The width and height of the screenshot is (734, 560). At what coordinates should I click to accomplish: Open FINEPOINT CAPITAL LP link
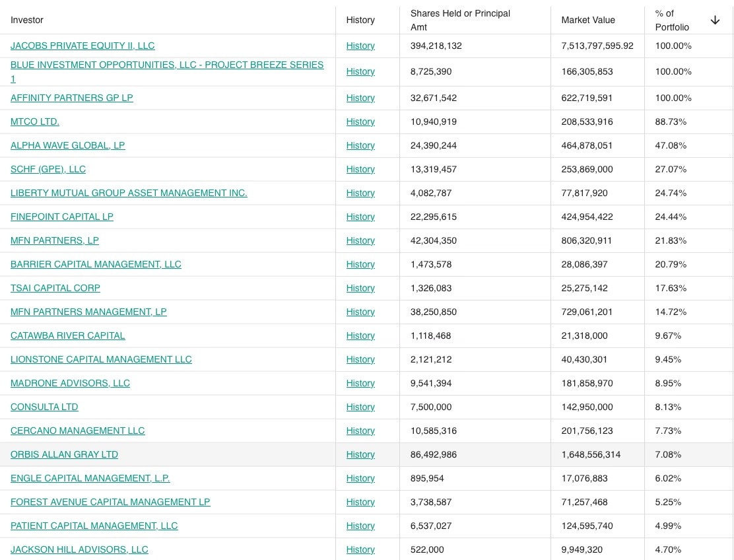[x=62, y=217]
